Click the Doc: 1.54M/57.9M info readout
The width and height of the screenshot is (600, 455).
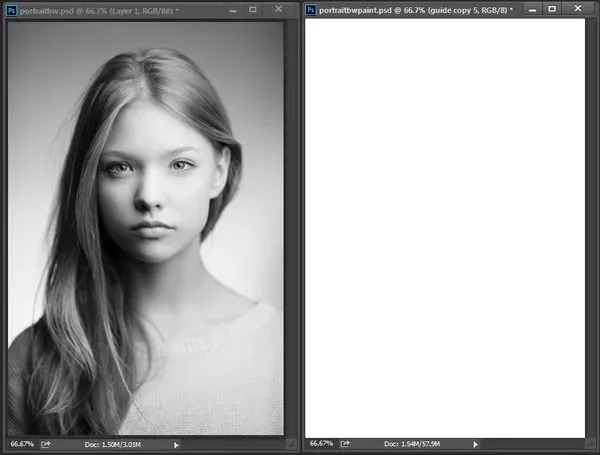click(412, 444)
